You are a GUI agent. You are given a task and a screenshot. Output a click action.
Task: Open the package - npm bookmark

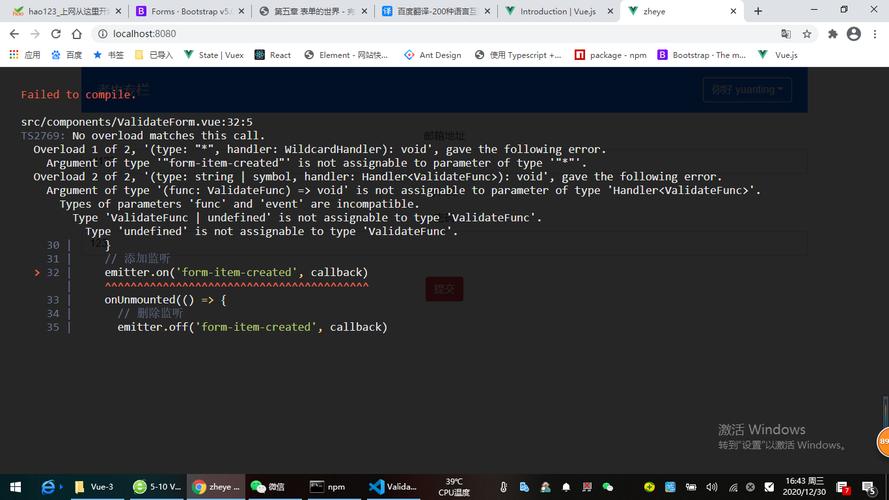612,55
